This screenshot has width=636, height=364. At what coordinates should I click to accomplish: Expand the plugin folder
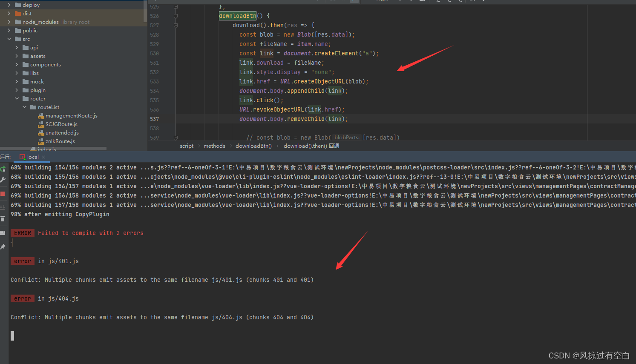17,90
